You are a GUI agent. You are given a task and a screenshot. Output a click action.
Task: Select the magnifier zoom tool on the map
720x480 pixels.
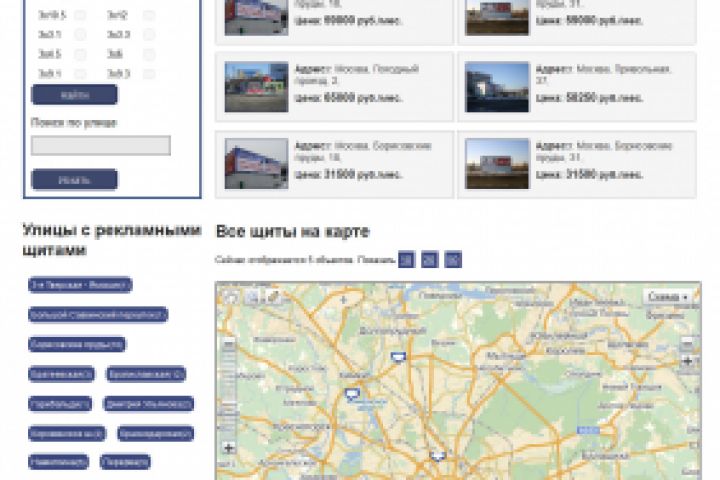[252, 297]
